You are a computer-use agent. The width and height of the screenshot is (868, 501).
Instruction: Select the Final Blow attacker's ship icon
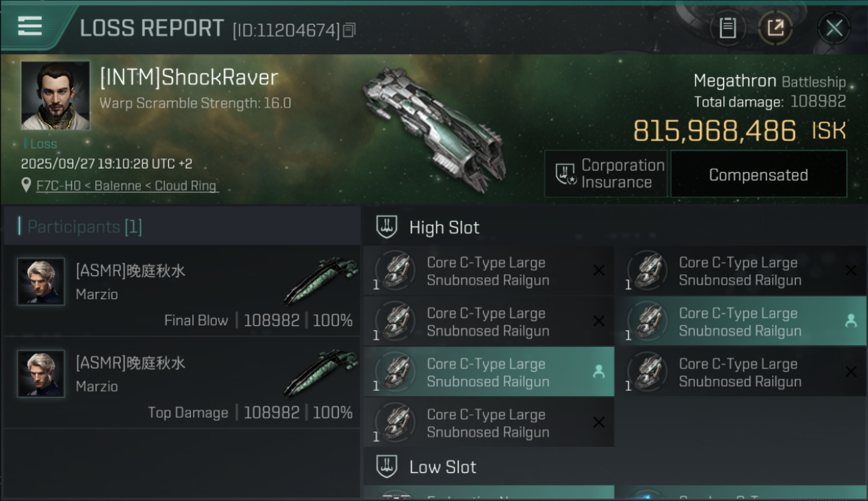(320, 281)
